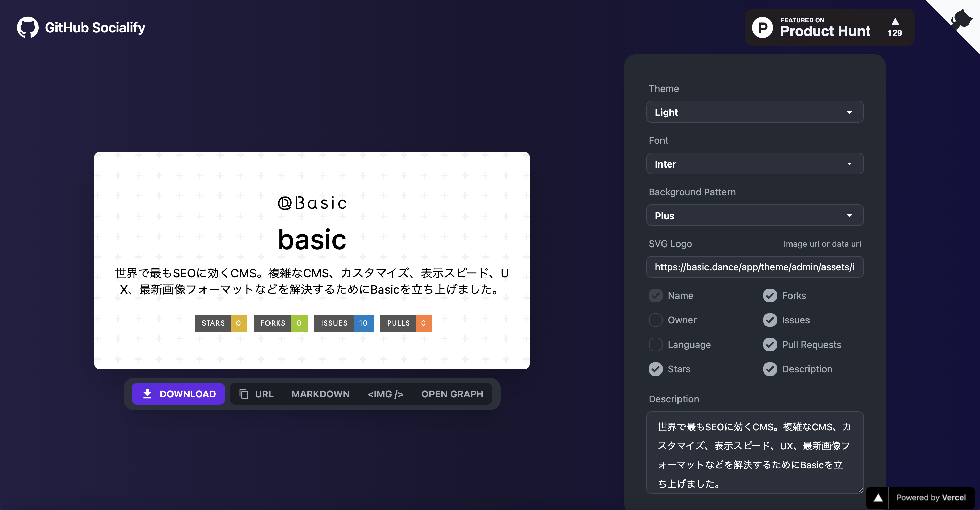Disable the Forks checkbox
The height and width of the screenshot is (510, 980).
770,295
